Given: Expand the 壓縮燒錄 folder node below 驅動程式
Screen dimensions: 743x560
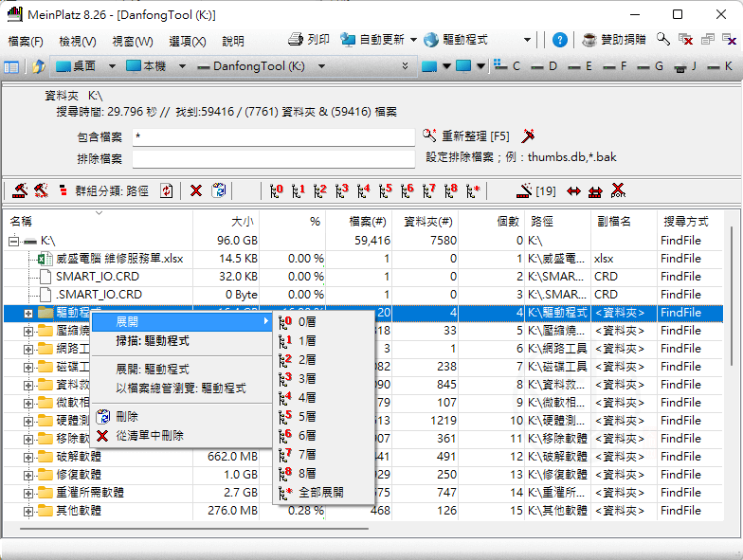Looking at the screenshot, I should [x=28, y=331].
